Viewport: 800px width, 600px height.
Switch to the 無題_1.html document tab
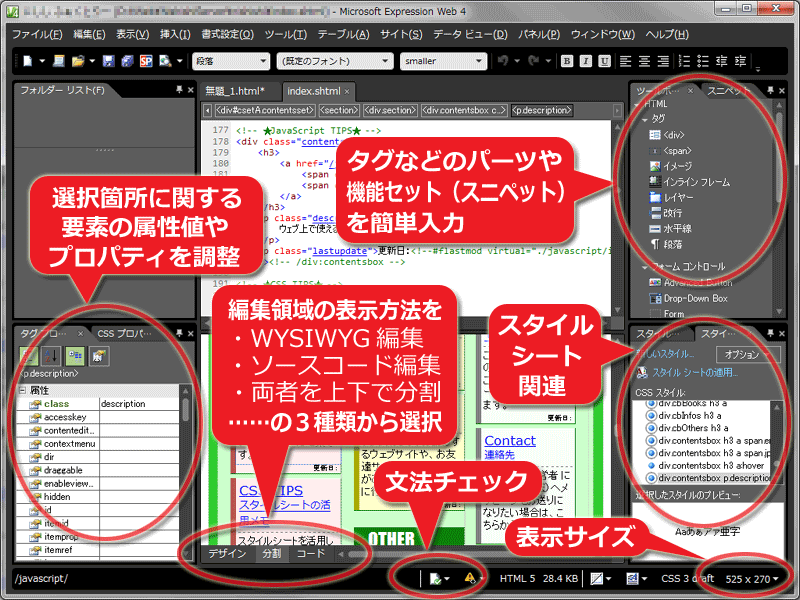click(x=235, y=91)
